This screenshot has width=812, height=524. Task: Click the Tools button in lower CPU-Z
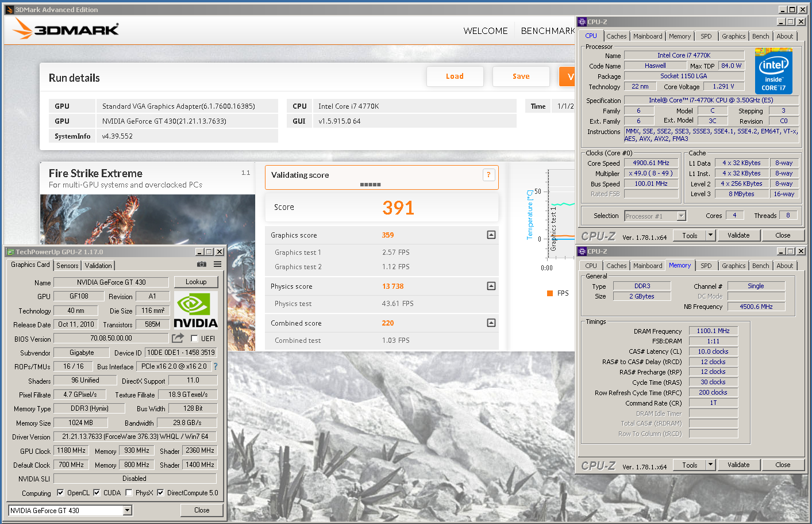click(690, 465)
